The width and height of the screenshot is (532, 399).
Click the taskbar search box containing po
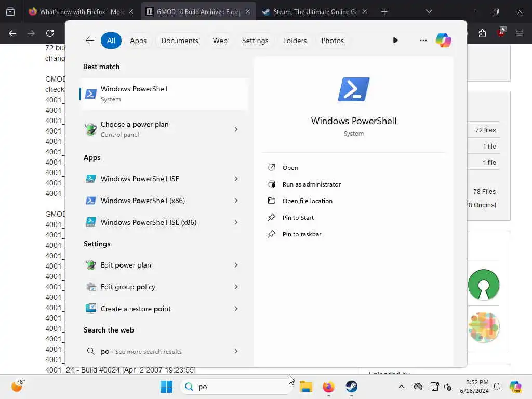pyautogui.click(x=236, y=387)
